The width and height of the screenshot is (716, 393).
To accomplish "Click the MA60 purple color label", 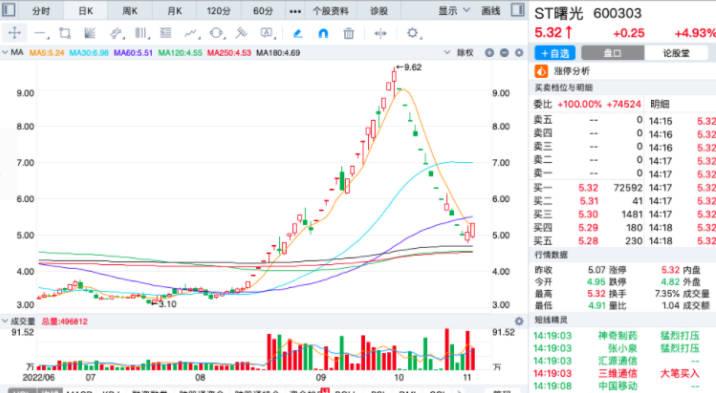I will click(133, 53).
